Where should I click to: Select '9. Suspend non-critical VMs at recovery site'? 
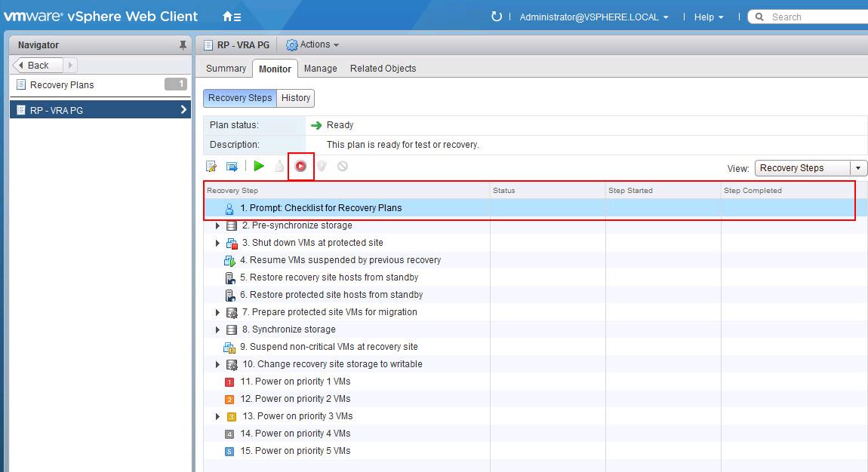[535, 347]
